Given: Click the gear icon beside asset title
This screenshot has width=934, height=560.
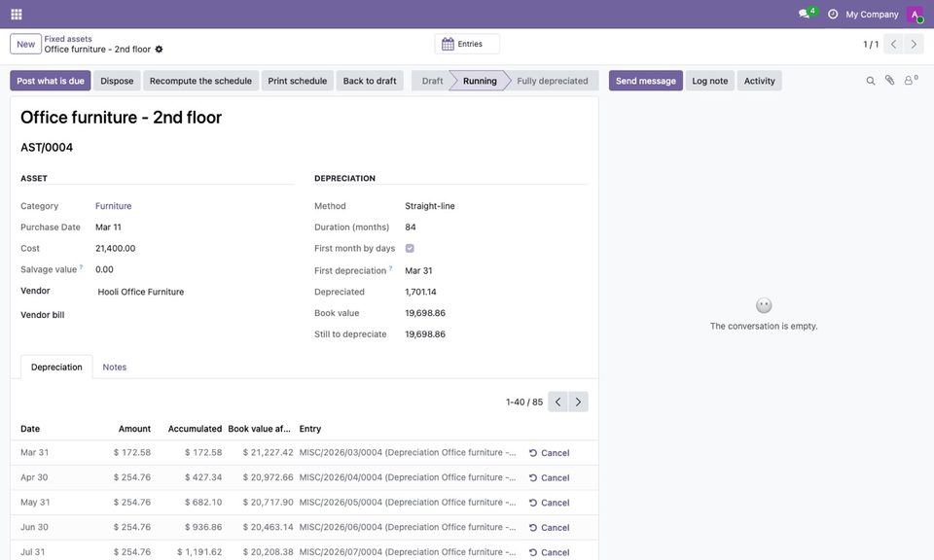Looking at the screenshot, I should coord(159,50).
